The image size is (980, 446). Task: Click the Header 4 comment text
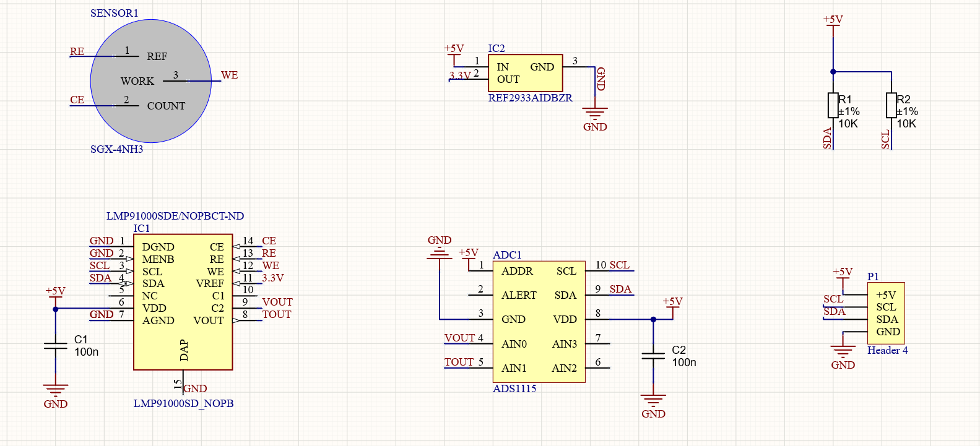pos(888,350)
